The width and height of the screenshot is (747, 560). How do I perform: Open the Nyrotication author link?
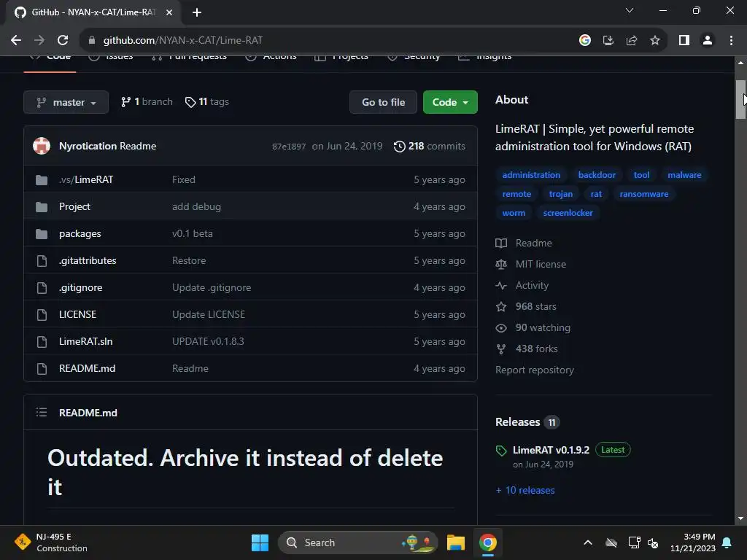(88, 146)
